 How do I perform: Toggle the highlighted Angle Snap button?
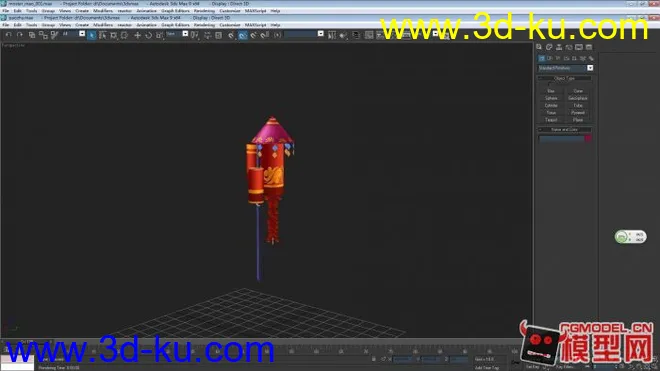click(242, 35)
